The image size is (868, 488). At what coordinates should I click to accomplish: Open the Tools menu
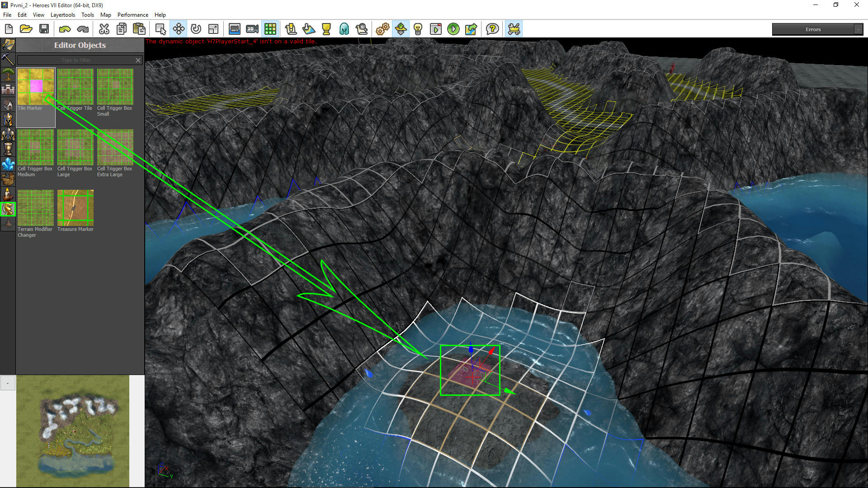tap(88, 15)
